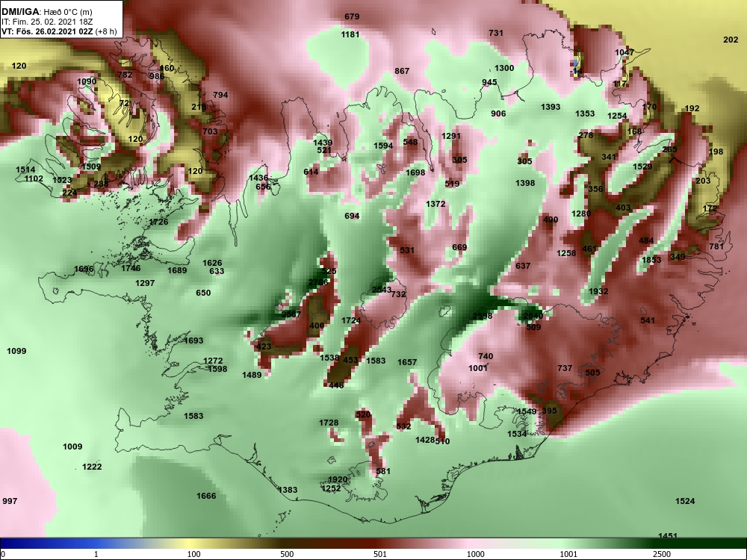Click the map value "1657"
Screen dimensions: 747x560
(x=407, y=362)
